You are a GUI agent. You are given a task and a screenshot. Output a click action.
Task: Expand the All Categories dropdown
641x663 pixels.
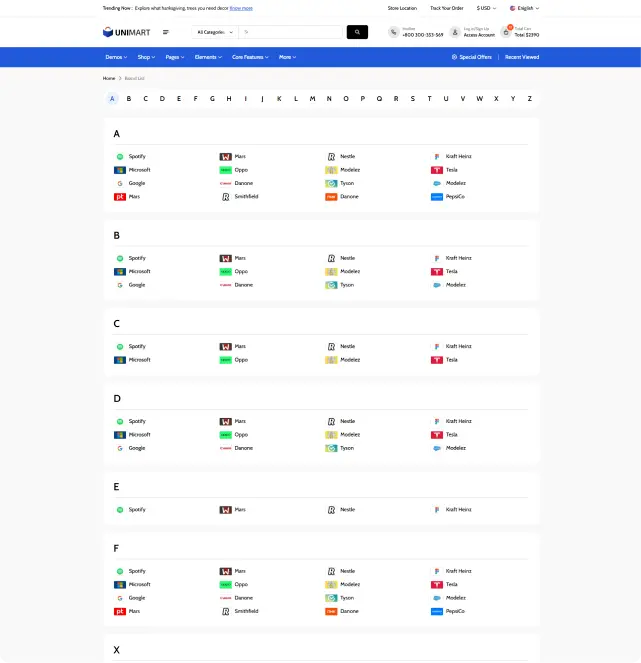pyautogui.click(x=215, y=32)
